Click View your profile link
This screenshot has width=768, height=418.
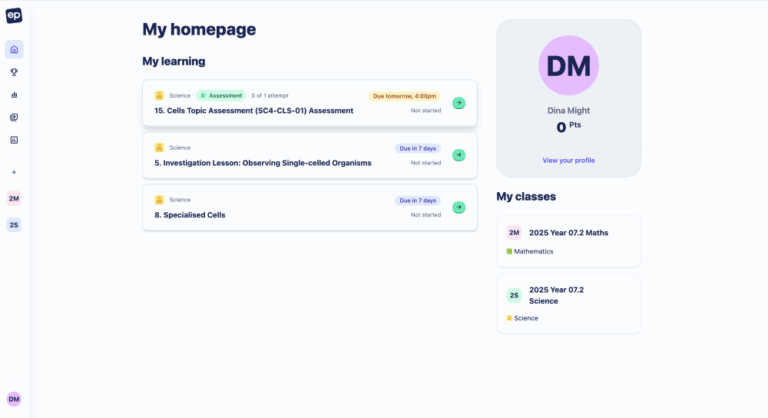click(x=568, y=160)
